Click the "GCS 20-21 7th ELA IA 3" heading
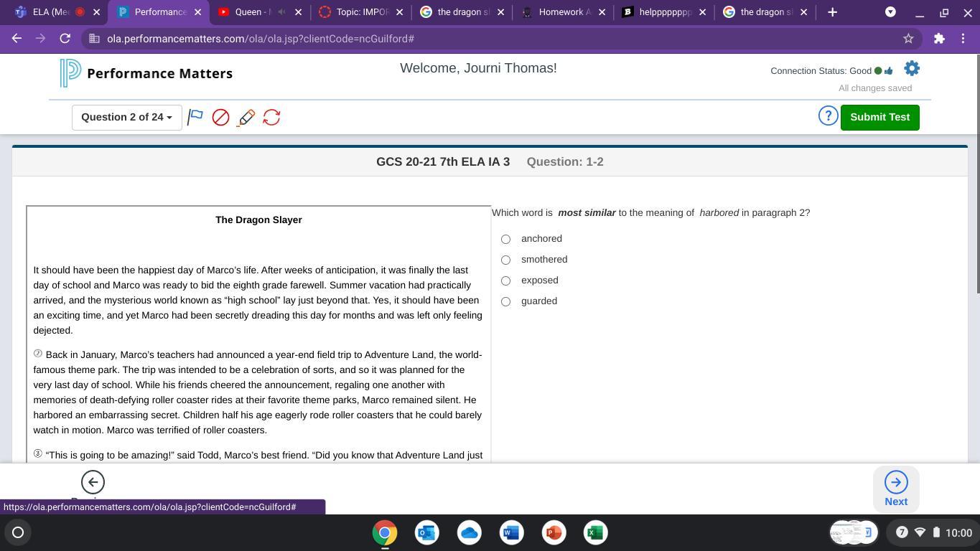The height and width of the screenshot is (551, 980). [443, 161]
